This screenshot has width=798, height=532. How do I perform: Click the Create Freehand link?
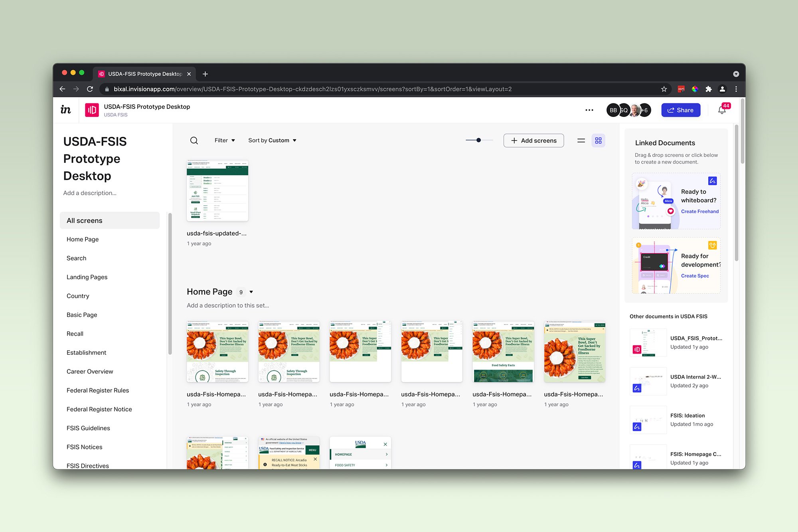pos(699,212)
